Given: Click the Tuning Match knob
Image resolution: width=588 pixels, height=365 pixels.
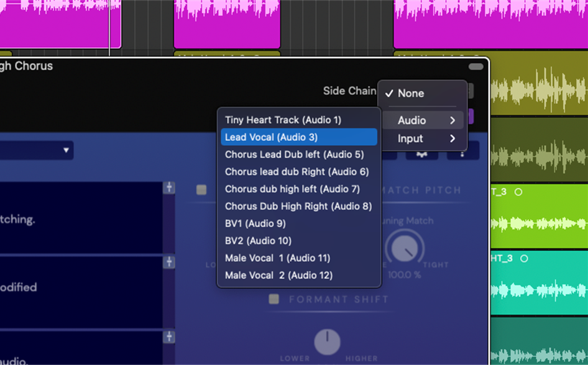Looking at the screenshot, I should point(405,249).
